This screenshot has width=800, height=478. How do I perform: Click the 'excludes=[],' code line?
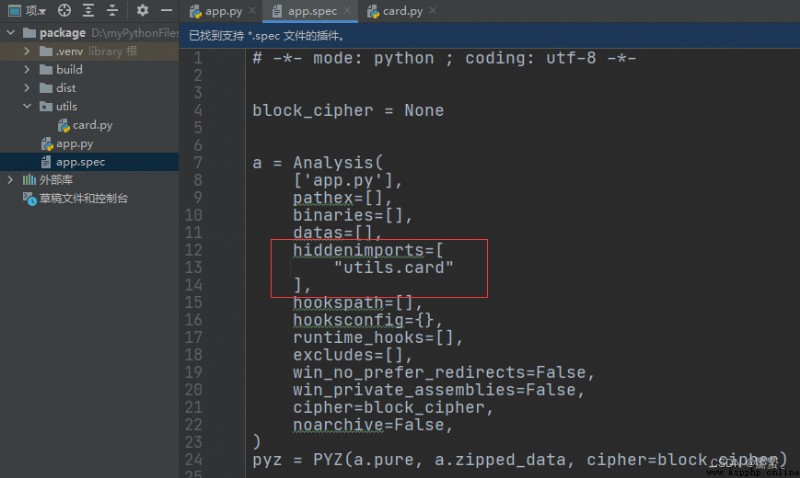pyautogui.click(x=353, y=355)
